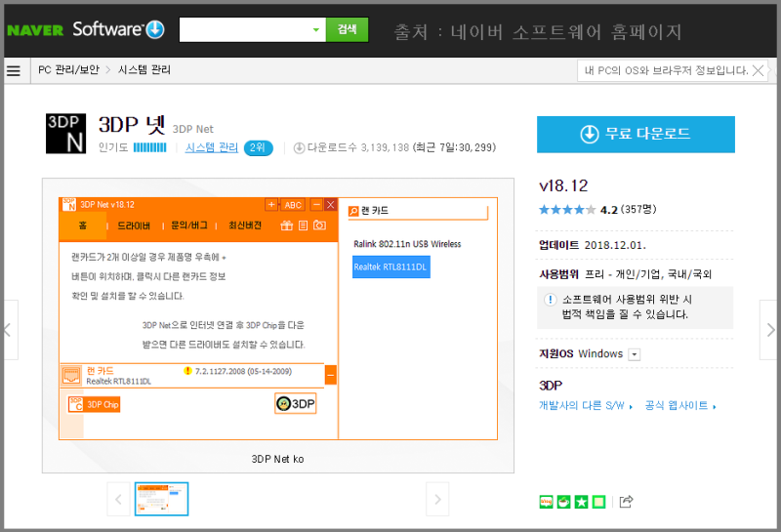
Task: Click the 3DP Net ko caption
Action: pyautogui.click(x=277, y=459)
